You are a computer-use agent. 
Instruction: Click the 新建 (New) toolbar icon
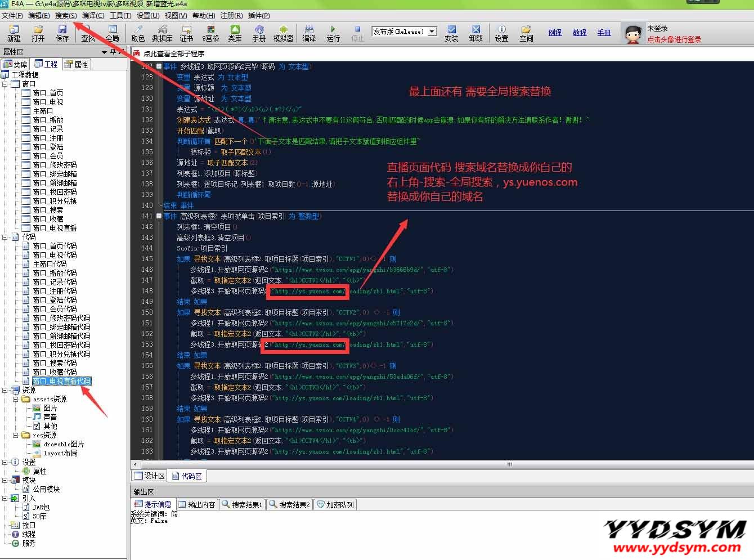pos(14,33)
